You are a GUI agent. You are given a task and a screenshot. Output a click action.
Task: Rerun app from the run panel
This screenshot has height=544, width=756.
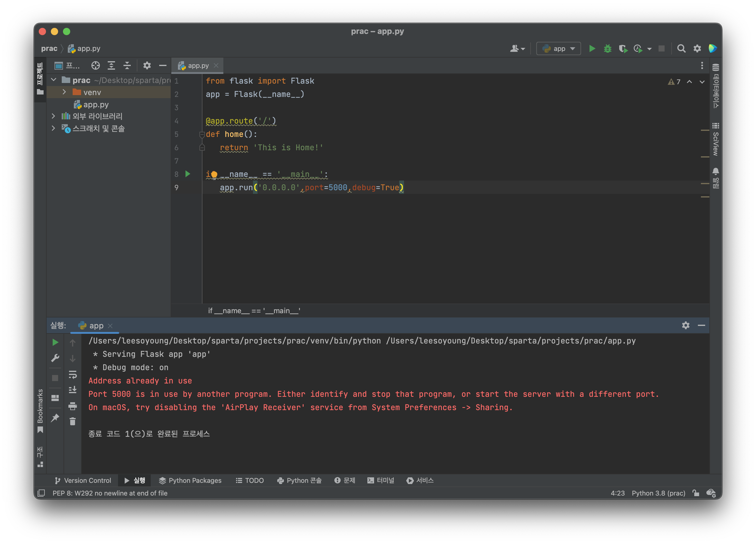point(55,342)
